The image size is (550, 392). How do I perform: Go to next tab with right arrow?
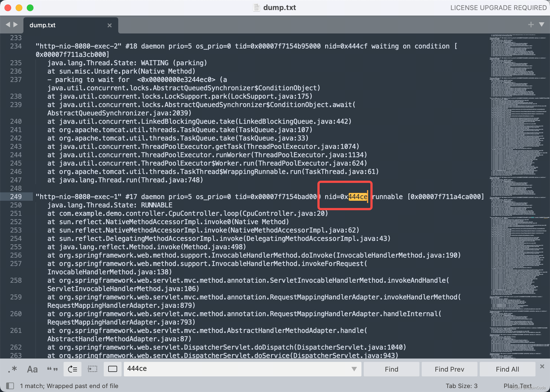(16, 25)
